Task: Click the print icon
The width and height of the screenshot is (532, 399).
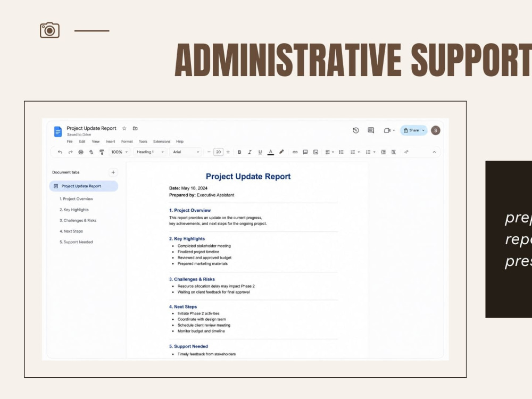Action: pyautogui.click(x=81, y=152)
